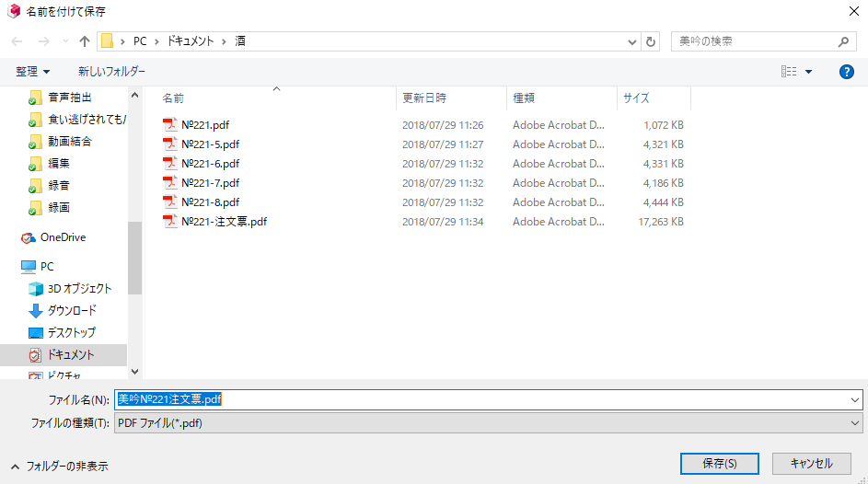This screenshot has height=484, width=868.
Task: Click the search magnifier icon
Action: [844, 41]
